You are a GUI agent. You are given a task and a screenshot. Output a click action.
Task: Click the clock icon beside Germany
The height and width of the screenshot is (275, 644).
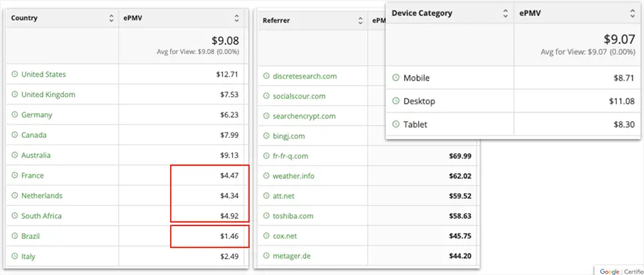[x=15, y=115]
